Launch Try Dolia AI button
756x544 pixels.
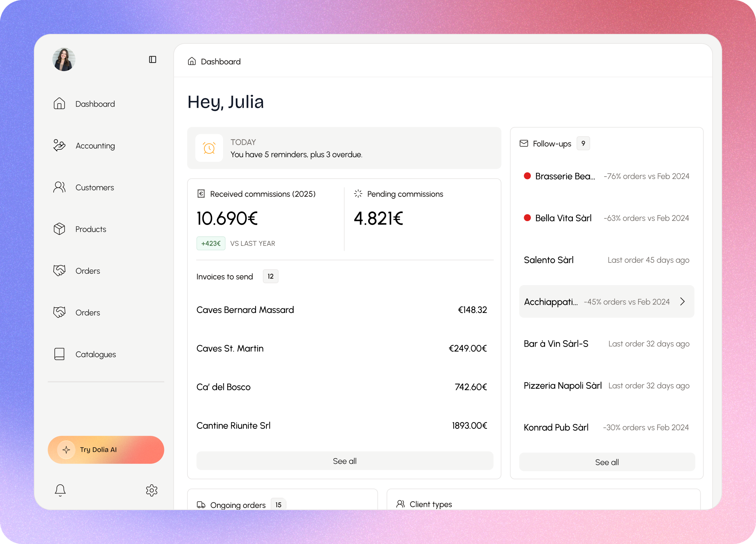(106, 449)
